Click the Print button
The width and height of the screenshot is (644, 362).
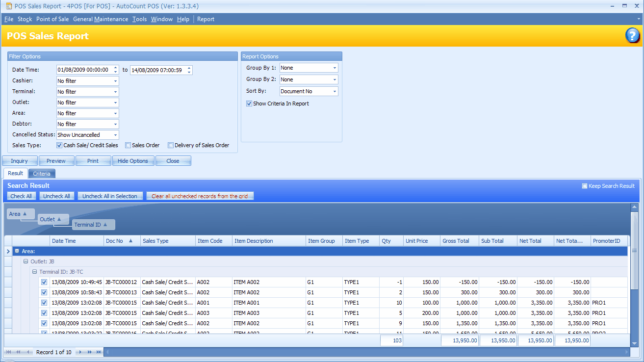(93, 161)
